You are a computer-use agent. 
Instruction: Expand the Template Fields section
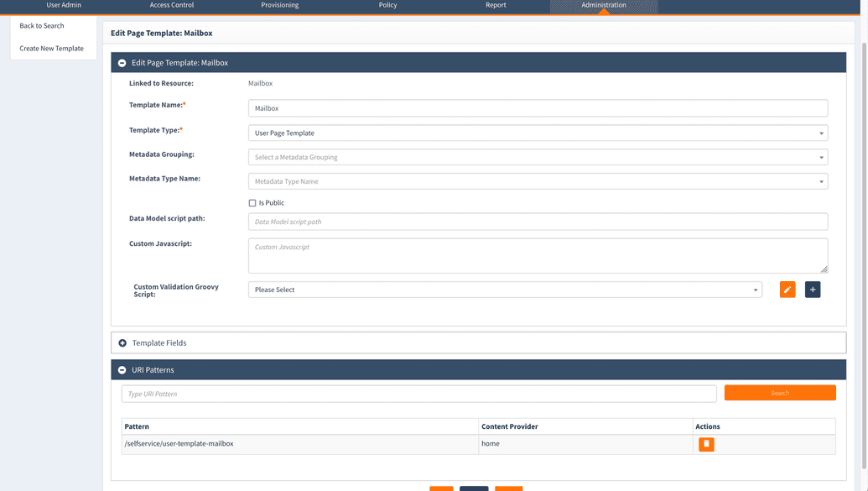(x=122, y=343)
